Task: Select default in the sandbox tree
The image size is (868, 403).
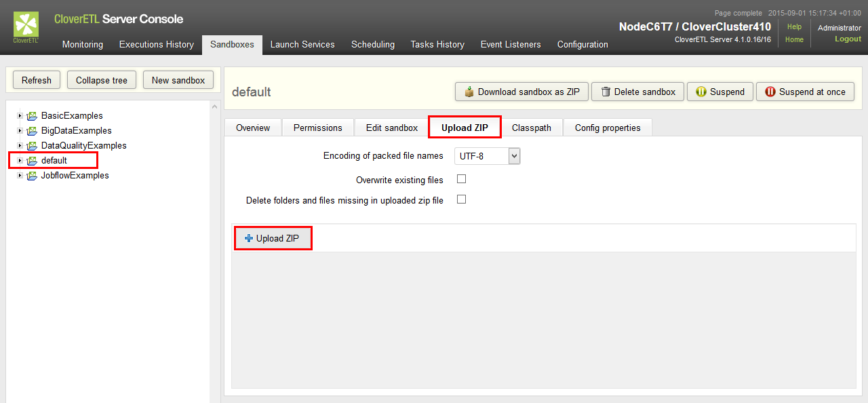Action: (54, 161)
